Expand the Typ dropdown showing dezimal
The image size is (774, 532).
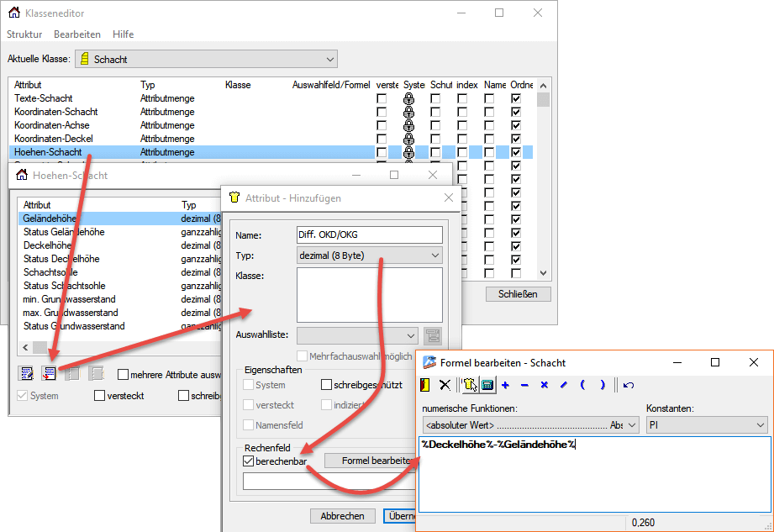pos(434,255)
